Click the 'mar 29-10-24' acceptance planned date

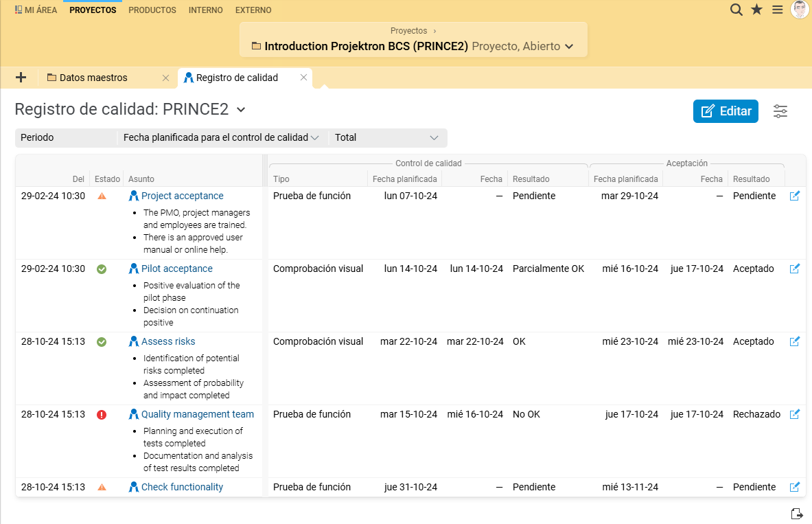point(629,196)
